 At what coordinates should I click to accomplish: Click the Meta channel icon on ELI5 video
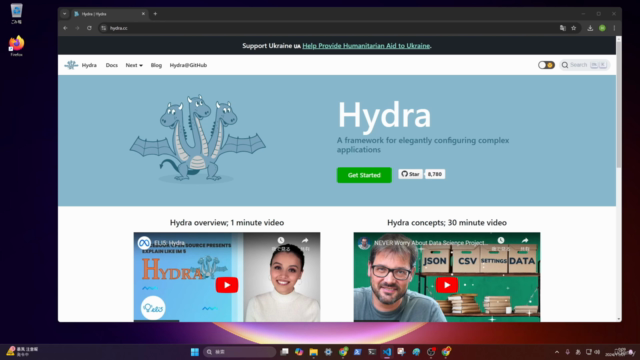pyautogui.click(x=144, y=243)
